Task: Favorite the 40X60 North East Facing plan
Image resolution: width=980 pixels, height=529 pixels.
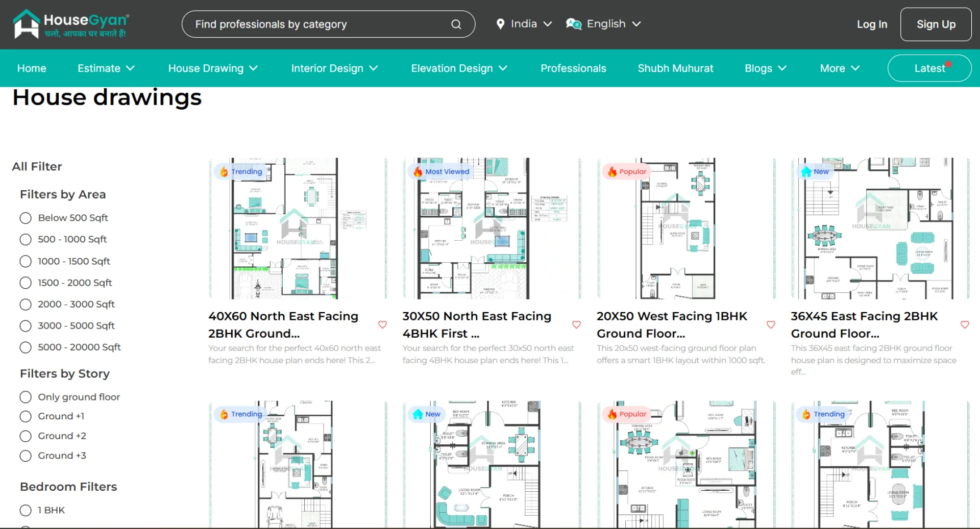Action: (x=382, y=324)
